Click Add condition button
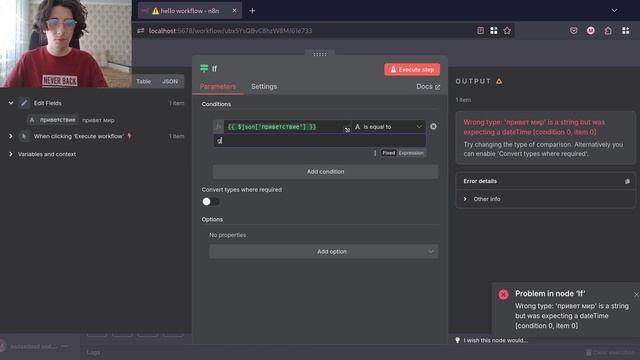The height and width of the screenshot is (360, 640). pos(325,172)
